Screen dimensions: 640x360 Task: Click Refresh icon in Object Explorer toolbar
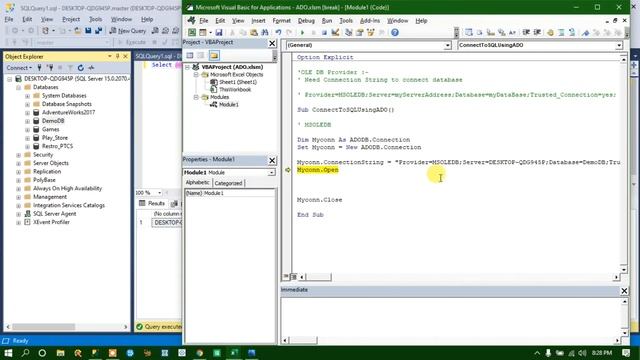click(x=80, y=68)
